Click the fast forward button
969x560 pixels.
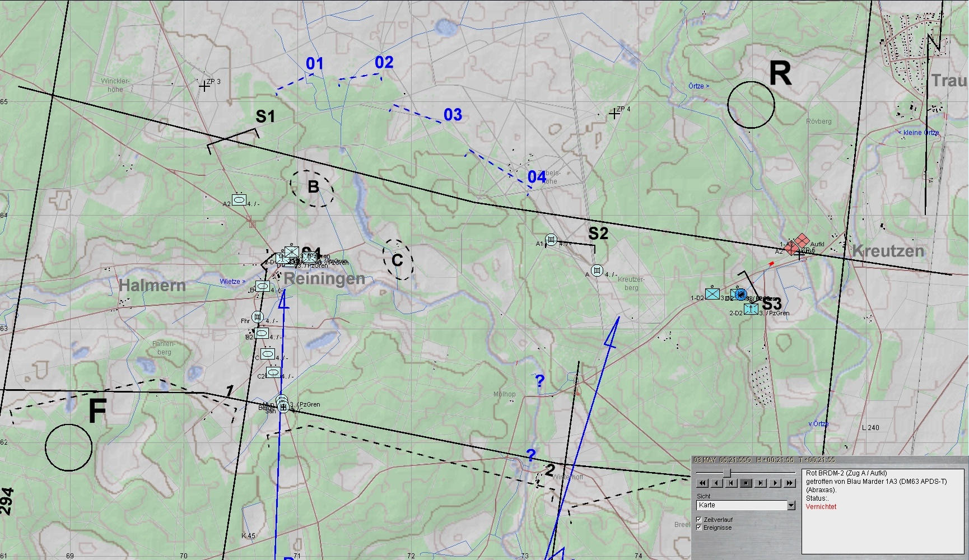coord(790,483)
